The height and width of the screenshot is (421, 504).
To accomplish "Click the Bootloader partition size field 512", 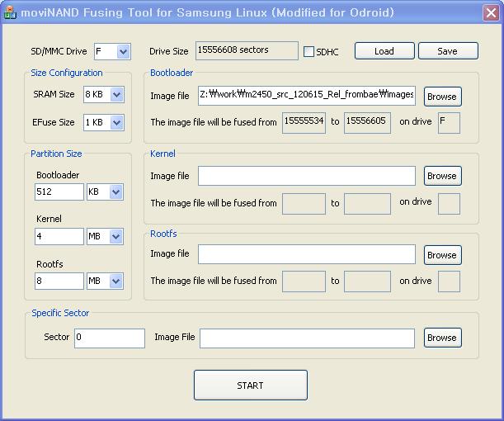I will click(x=59, y=192).
